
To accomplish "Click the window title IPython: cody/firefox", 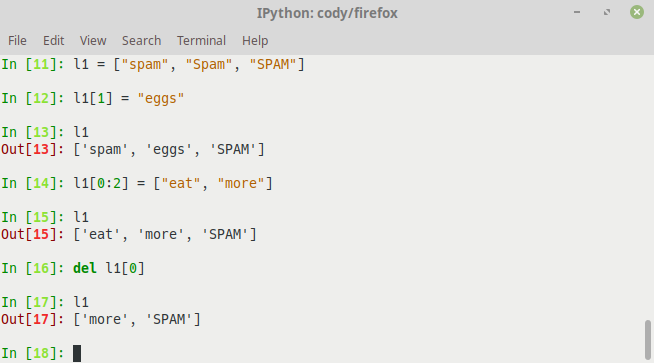I will tap(327, 13).
